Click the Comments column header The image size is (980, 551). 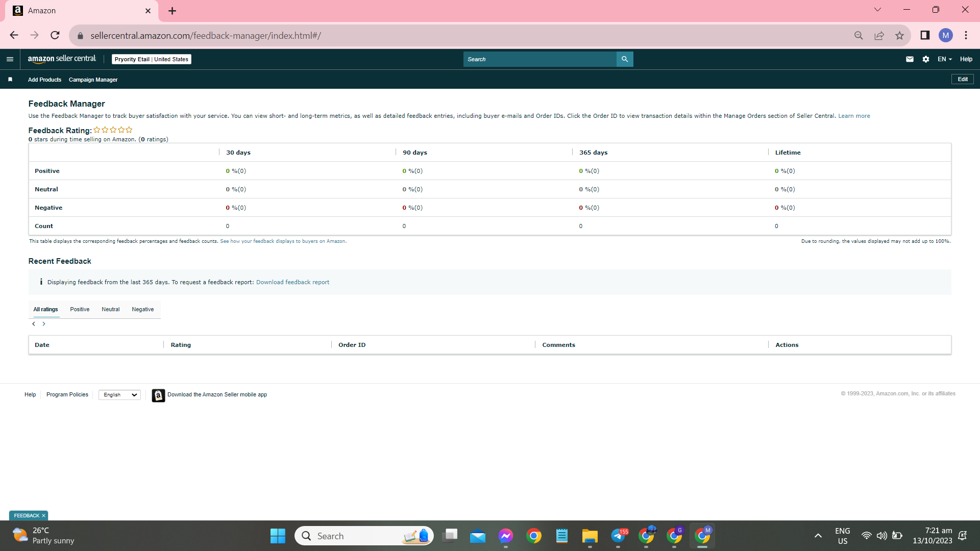click(558, 345)
